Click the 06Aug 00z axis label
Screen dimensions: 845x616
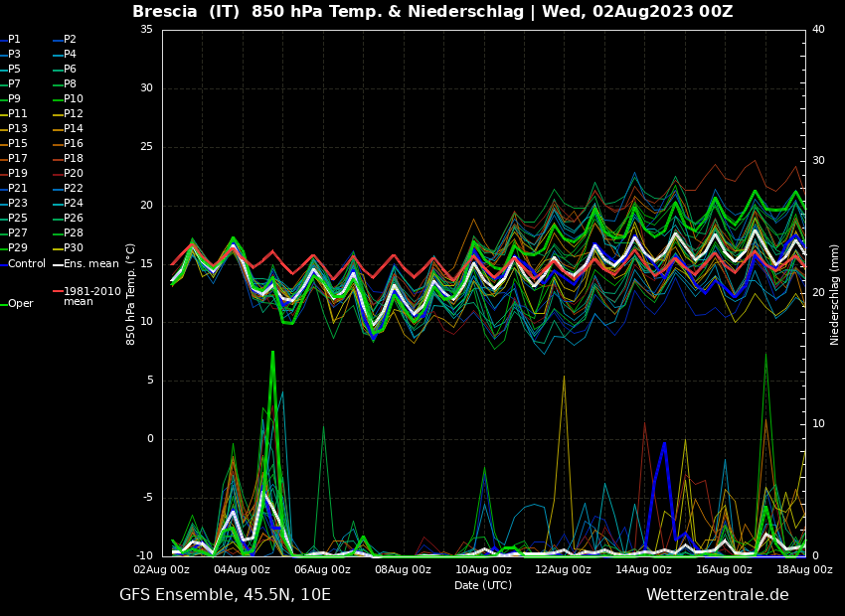click(x=323, y=569)
